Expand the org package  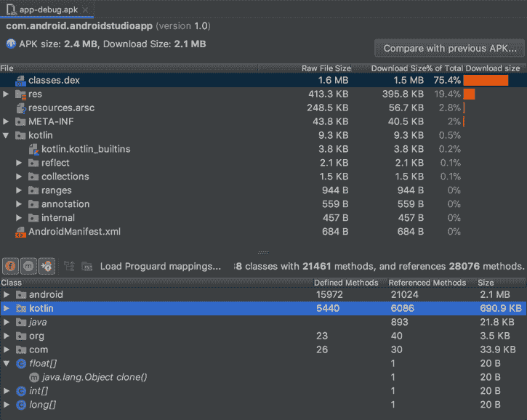[6, 336]
